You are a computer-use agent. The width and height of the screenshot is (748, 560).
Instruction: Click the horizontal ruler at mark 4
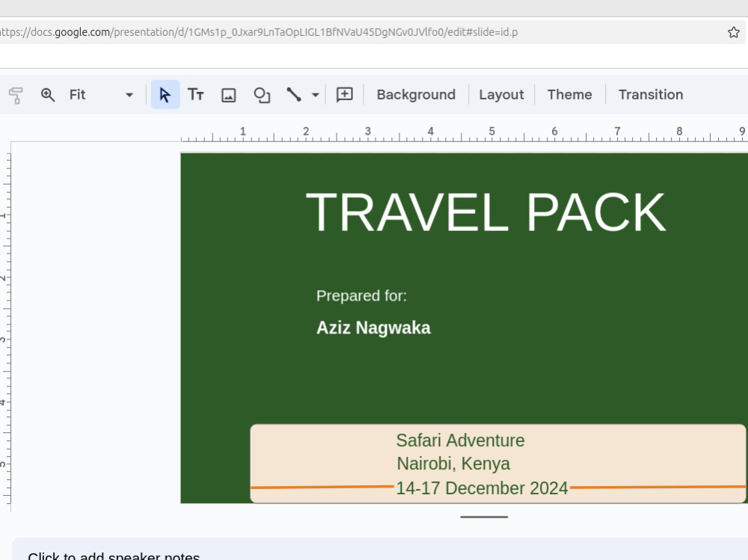(430, 132)
